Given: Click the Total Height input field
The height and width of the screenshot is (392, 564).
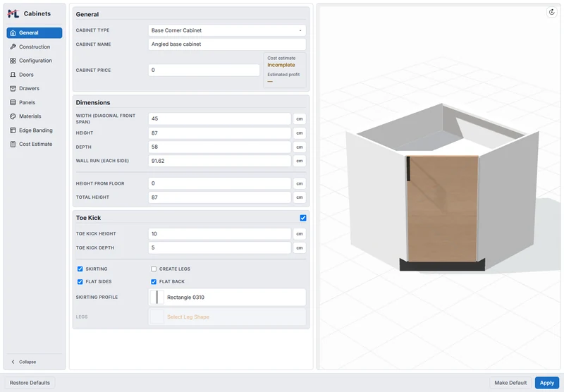Looking at the screenshot, I should (219, 197).
